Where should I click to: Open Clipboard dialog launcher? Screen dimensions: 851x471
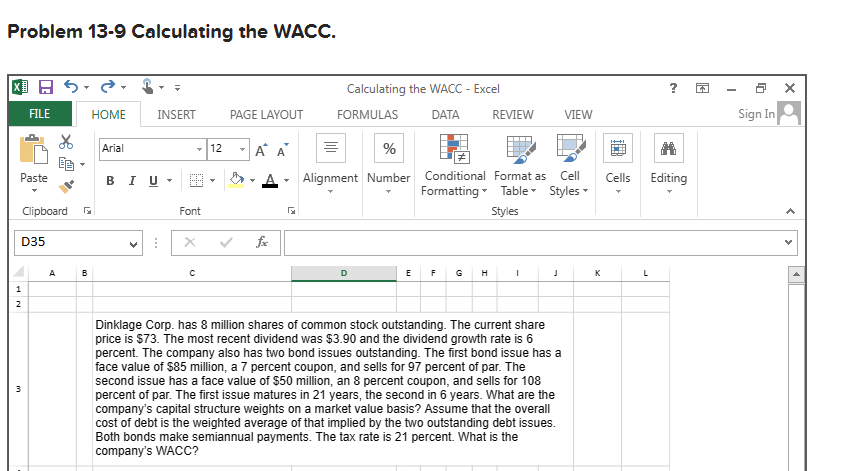pos(87,211)
